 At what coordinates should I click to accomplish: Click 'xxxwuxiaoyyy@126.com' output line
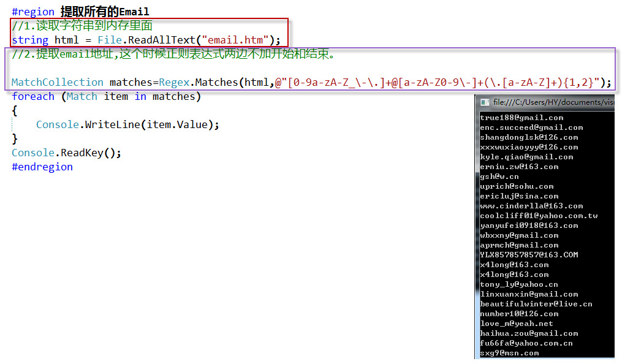pos(529,147)
